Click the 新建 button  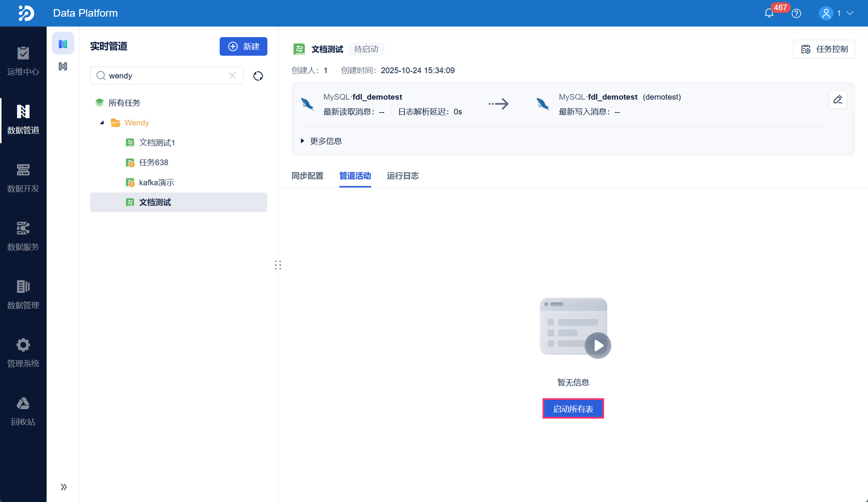pyautogui.click(x=243, y=46)
